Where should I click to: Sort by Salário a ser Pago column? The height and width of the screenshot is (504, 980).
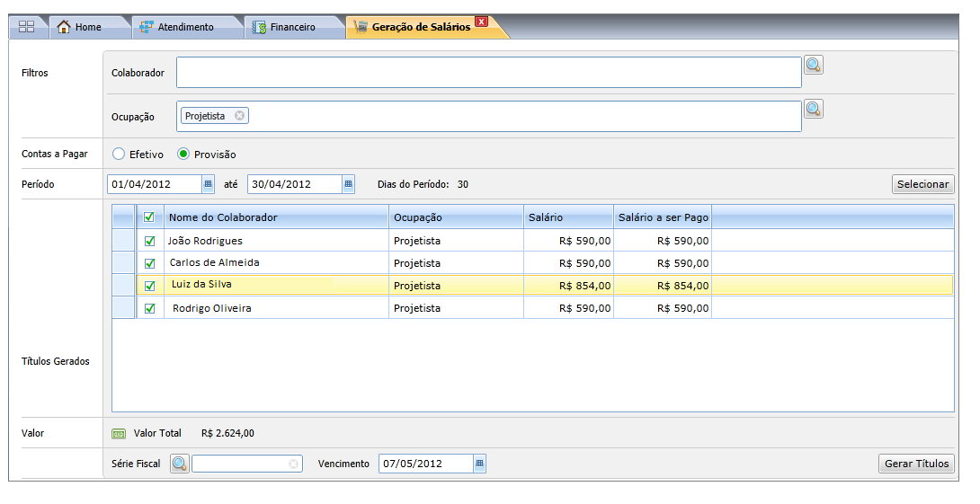[664, 217]
